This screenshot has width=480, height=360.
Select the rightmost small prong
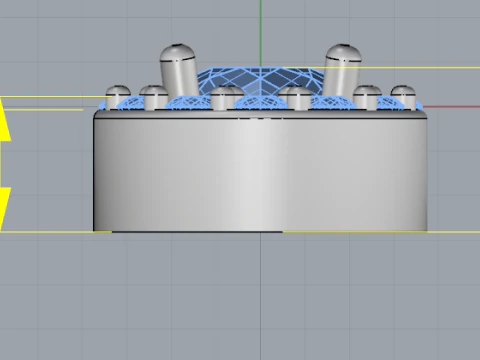(403, 97)
